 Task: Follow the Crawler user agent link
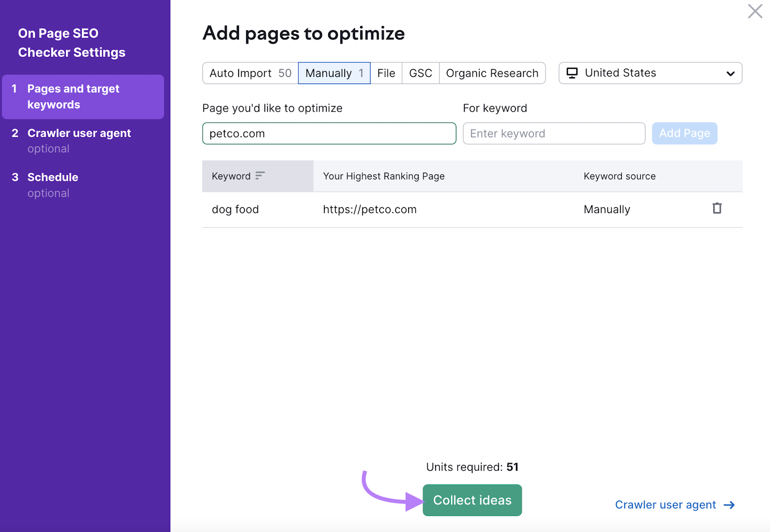click(666, 505)
